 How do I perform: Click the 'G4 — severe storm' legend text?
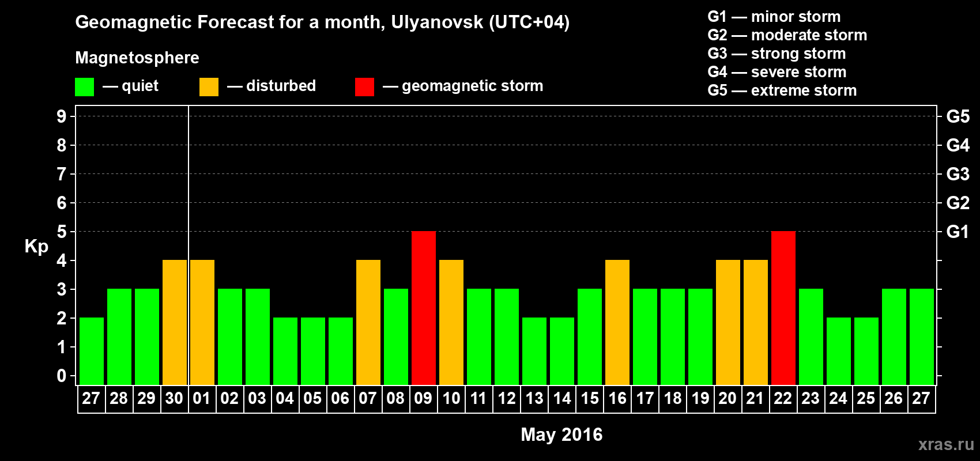pos(777,72)
